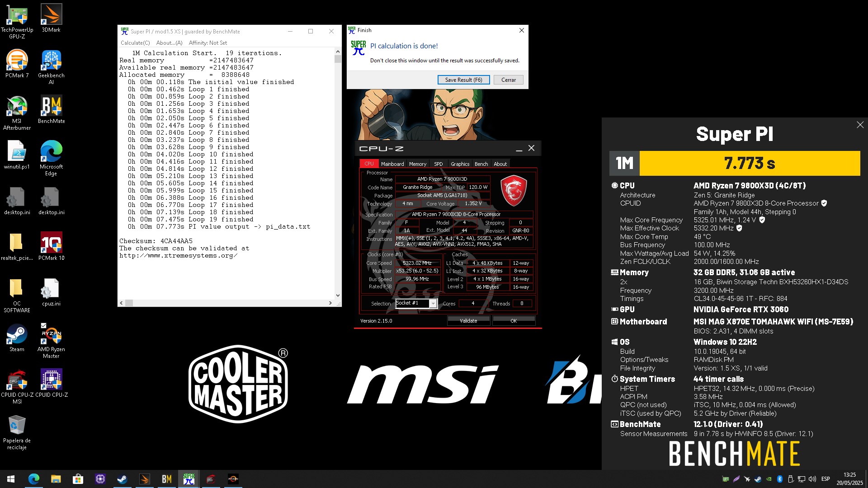Screen dimensions: 868x488
Task: Switch to Super PI taskbar button
Action: click(189, 479)
